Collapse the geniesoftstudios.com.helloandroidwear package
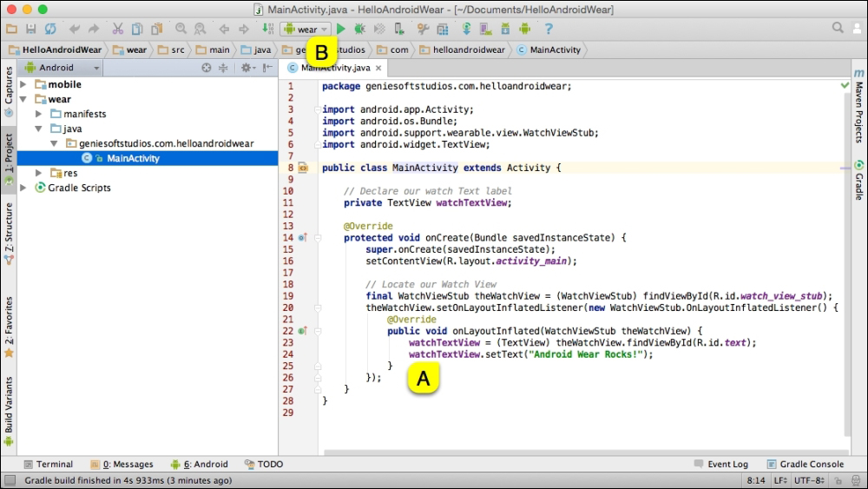 click(54, 143)
